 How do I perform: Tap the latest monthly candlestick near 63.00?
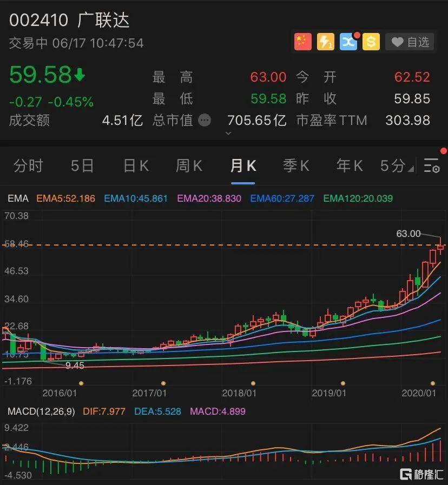point(440,246)
